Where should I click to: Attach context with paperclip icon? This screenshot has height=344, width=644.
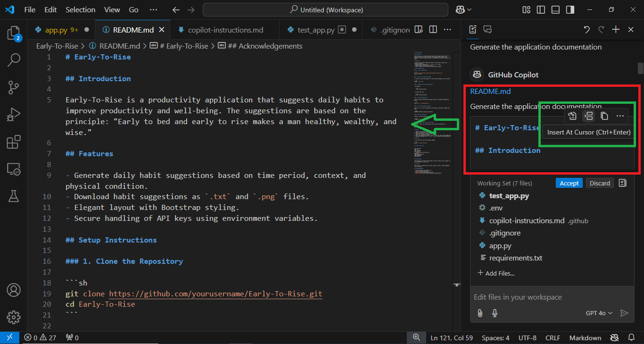pyautogui.click(x=480, y=313)
